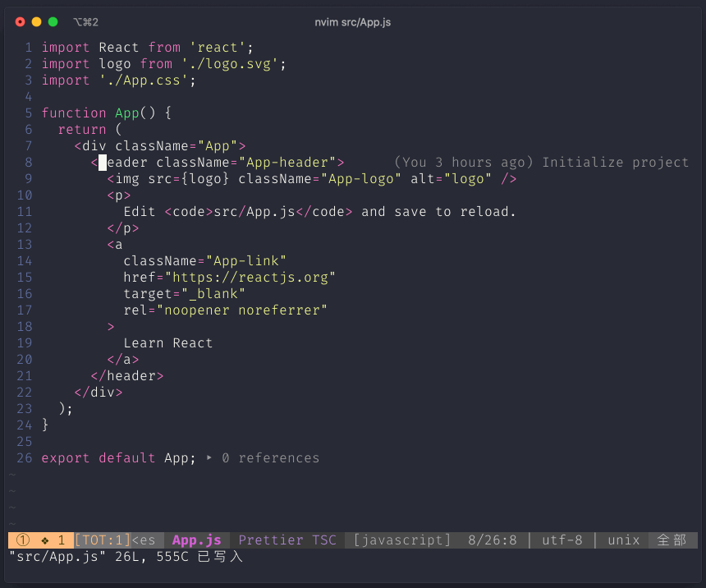The image size is (706, 588).
Task: Click the opening <a tag on line 13
Action: (x=115, y=245)
